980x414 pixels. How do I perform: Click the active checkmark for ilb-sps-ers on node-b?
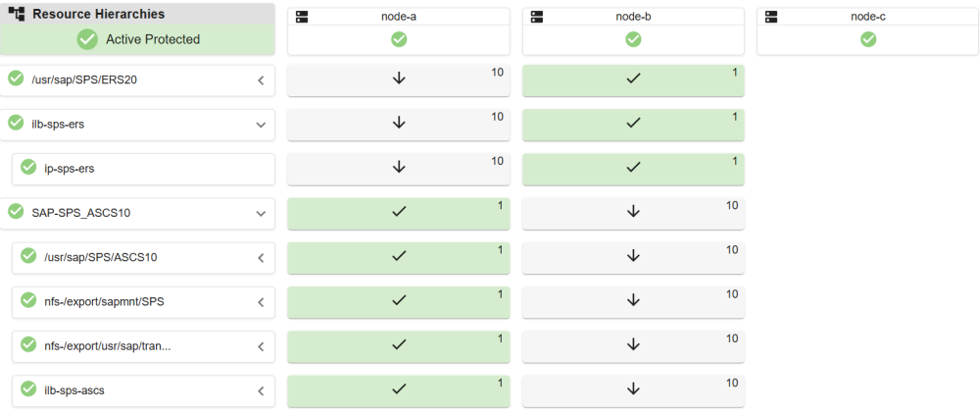pos(633,123)
